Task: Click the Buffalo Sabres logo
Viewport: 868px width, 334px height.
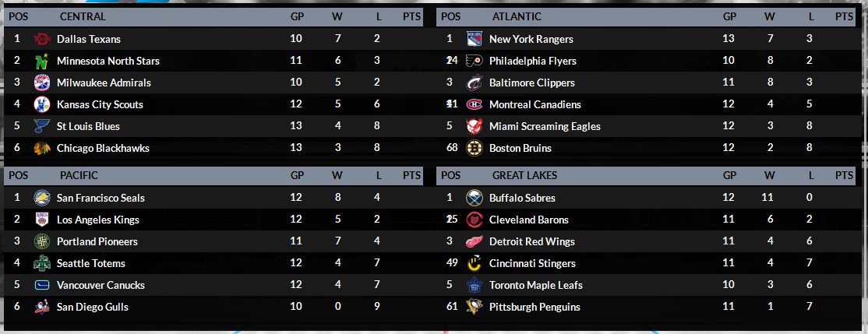Action: pyautogui.click(x=475, y=198)
